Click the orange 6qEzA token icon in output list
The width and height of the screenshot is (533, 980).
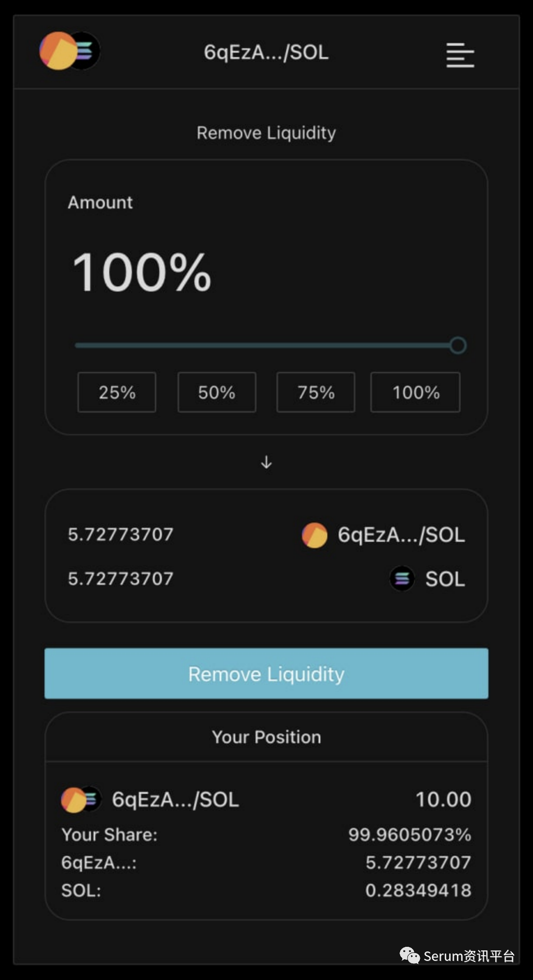[x=315, y=535]
